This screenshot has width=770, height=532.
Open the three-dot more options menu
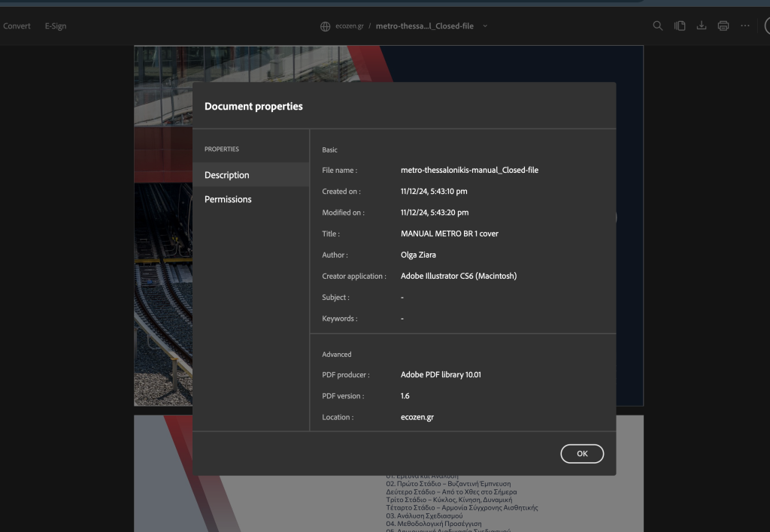pos(745,26)
